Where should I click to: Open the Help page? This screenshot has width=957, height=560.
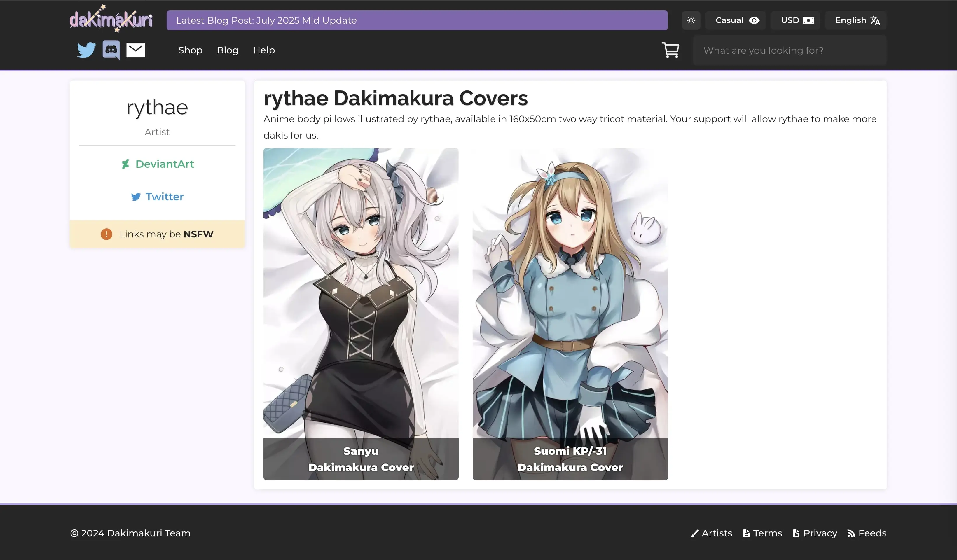pyautogui.click(x=263, y=50)
